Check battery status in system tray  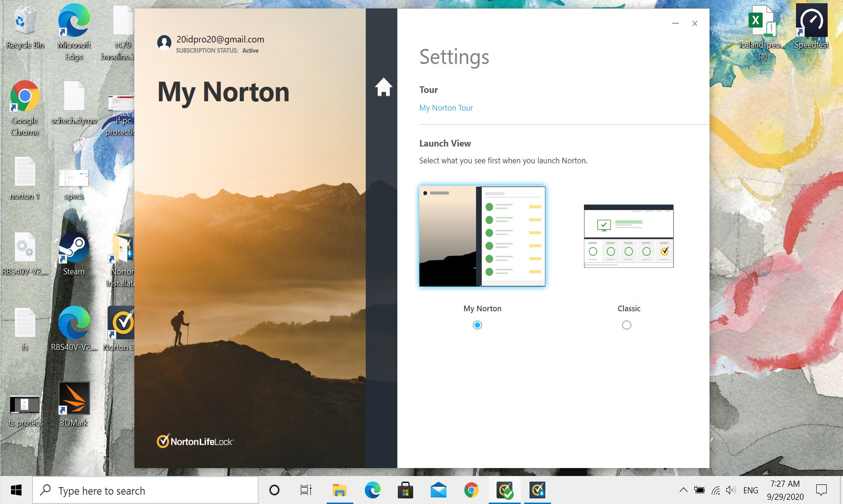pos(699,490)
